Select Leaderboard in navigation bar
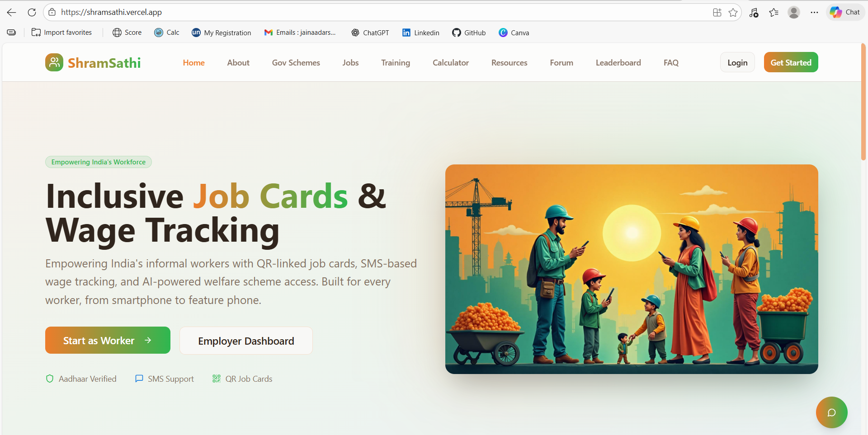 click(618, 63)
